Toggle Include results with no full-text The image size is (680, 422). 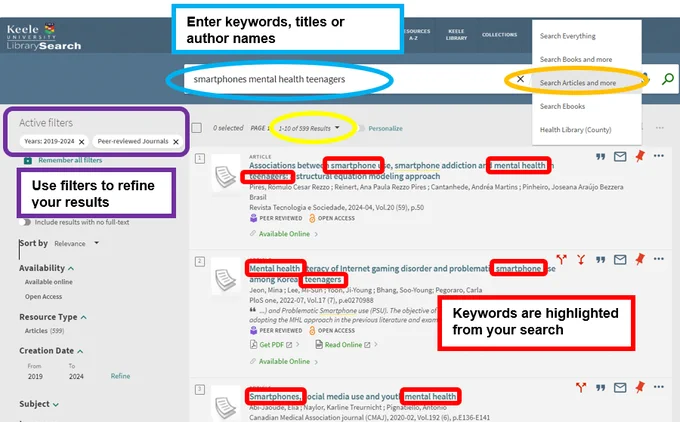(x=25, y=222)
